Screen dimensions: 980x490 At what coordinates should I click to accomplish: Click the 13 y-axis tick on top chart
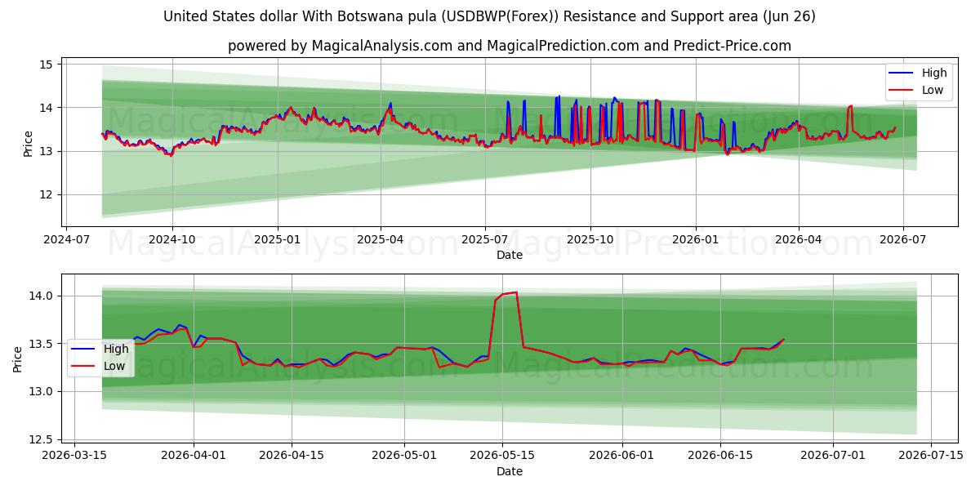(x=46, y=151)
